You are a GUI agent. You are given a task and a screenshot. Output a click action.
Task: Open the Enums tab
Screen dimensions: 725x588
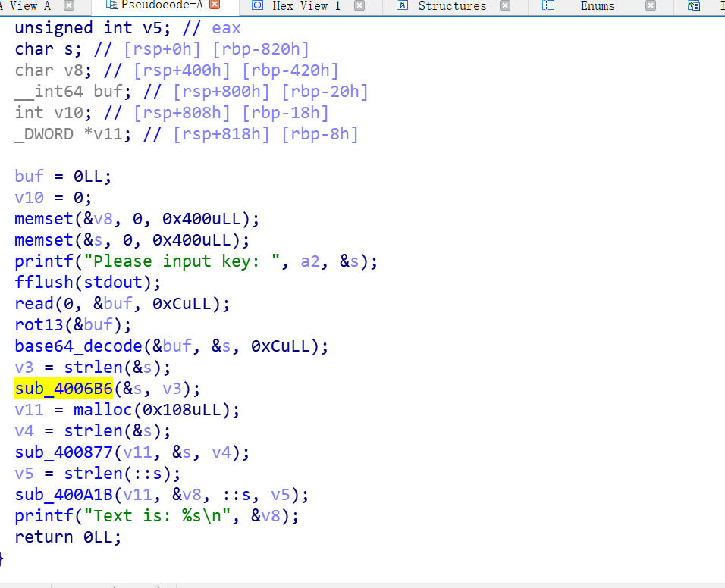(597, 6)
